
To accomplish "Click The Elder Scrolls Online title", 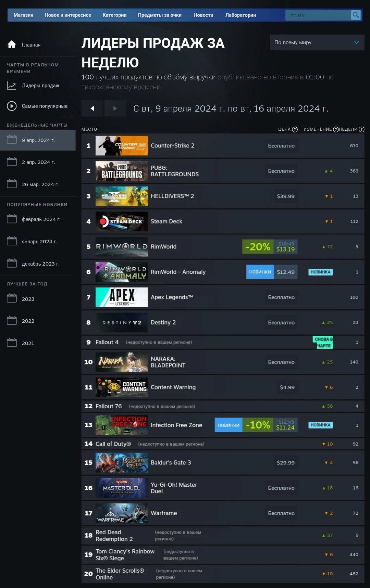I will [120, 574].
